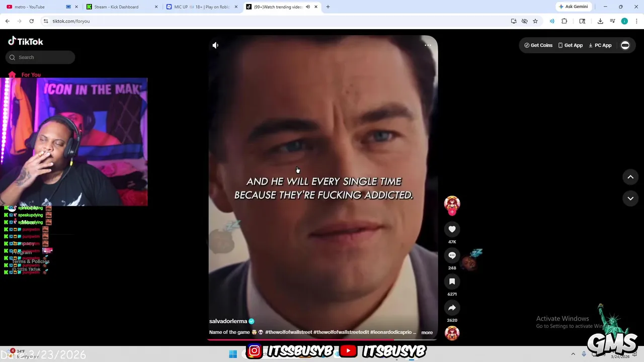Screen dimensions: 644x362
Task: Mute the TikTok tab via its speaker icon
Action: 308,7
